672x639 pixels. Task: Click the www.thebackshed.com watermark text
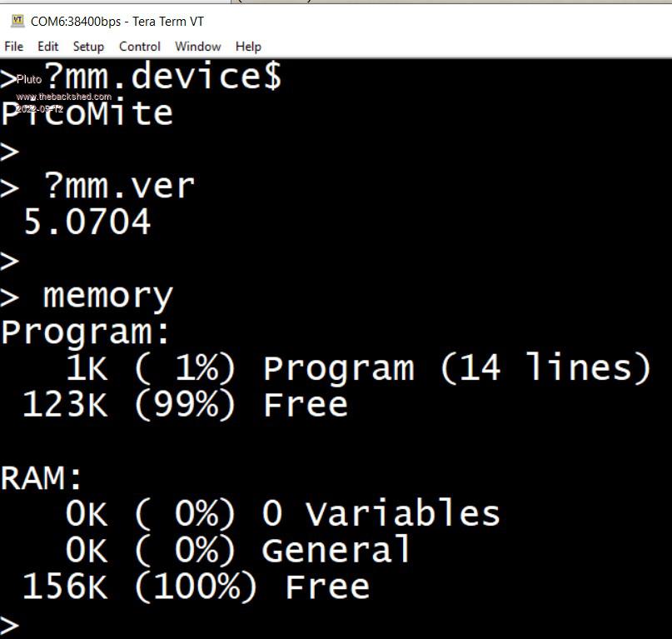pyautogui.click(x=63, y=97)
